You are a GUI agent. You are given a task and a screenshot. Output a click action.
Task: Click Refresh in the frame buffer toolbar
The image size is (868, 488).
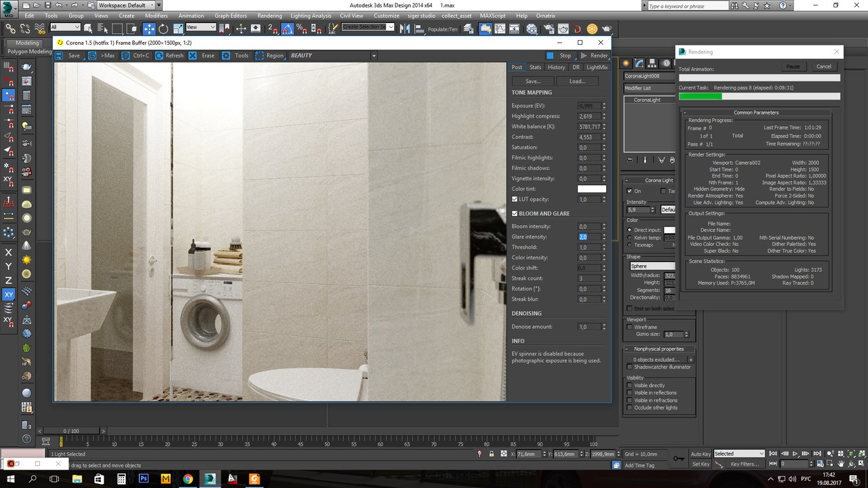[x=167, y=56]
